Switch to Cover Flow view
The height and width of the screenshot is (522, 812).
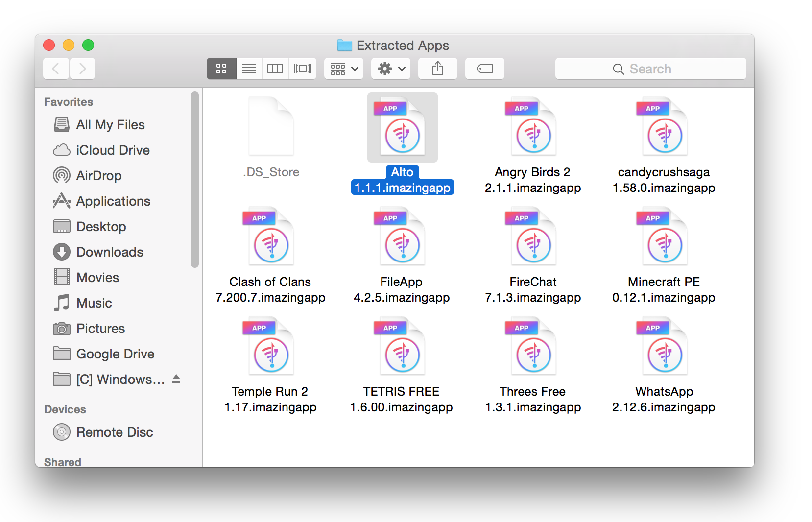click(303, 69)
